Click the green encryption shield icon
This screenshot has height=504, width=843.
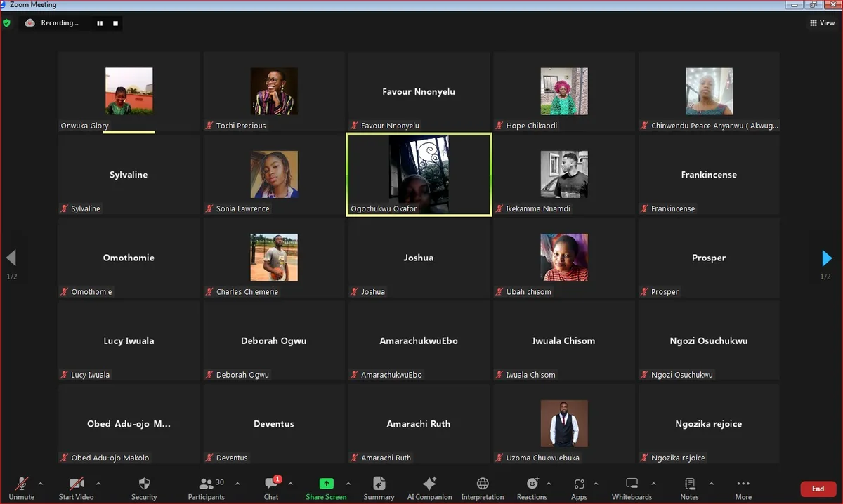coord(7,23)
